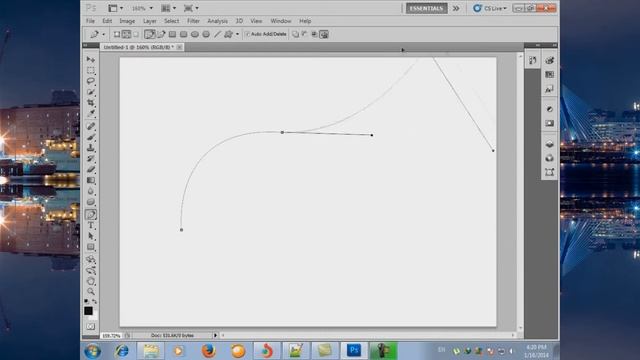The width and height of the screenshot is (640, 360).
Task: Open status bar info arrow menu
Action: 215,336
